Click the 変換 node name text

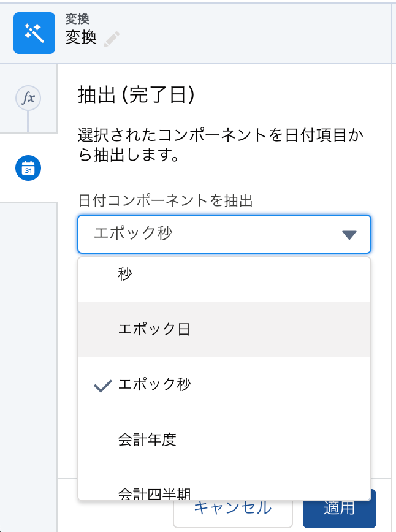click(81, 37)
